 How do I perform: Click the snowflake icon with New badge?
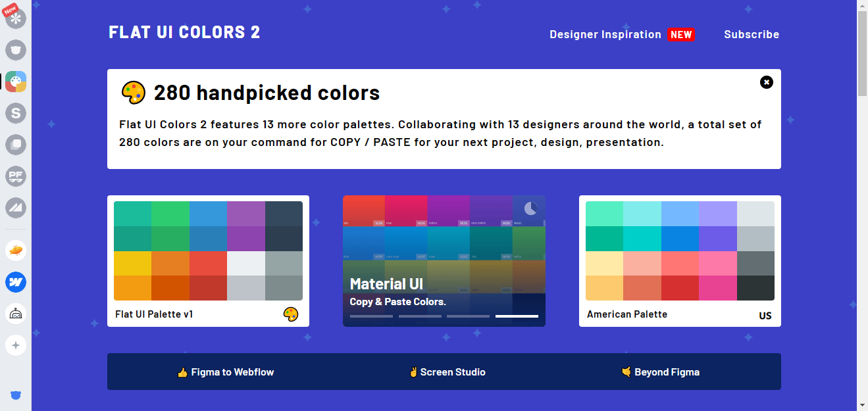tap(14, 18)
